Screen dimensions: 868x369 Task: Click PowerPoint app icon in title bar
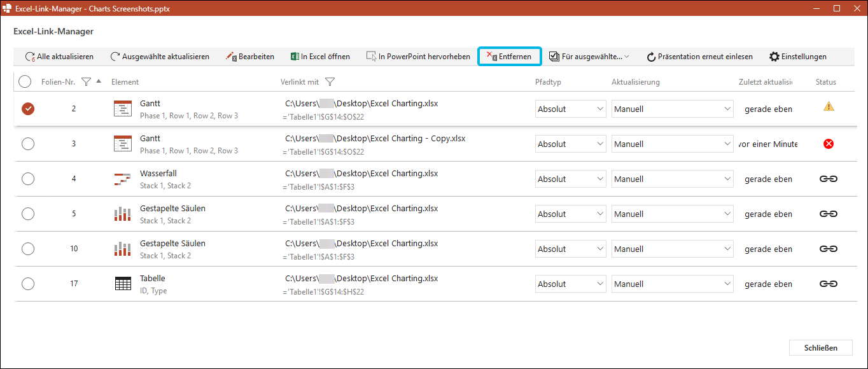coord(8,8)
